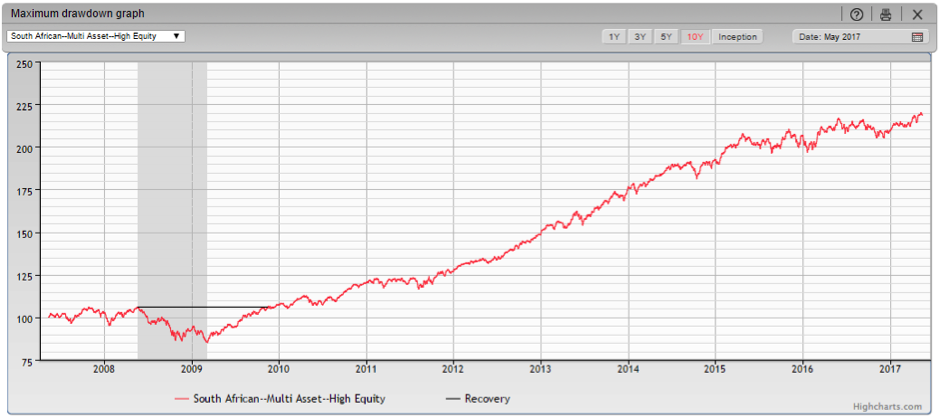
Task: Toggle the Recovery series legend label
Action: point(487,399)
